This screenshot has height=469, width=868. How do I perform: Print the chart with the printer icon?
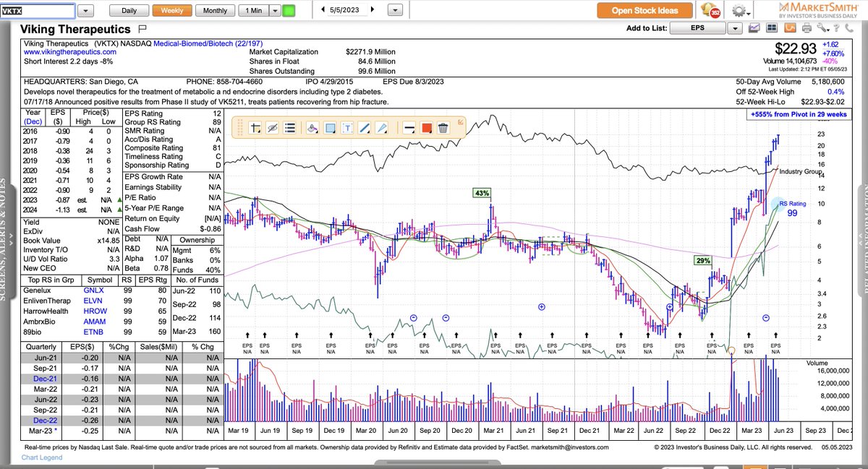[x=806, y=28]
